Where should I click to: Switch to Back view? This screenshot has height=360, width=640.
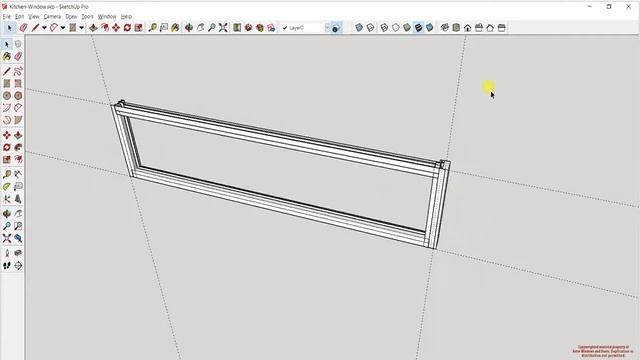pos(490,28)
